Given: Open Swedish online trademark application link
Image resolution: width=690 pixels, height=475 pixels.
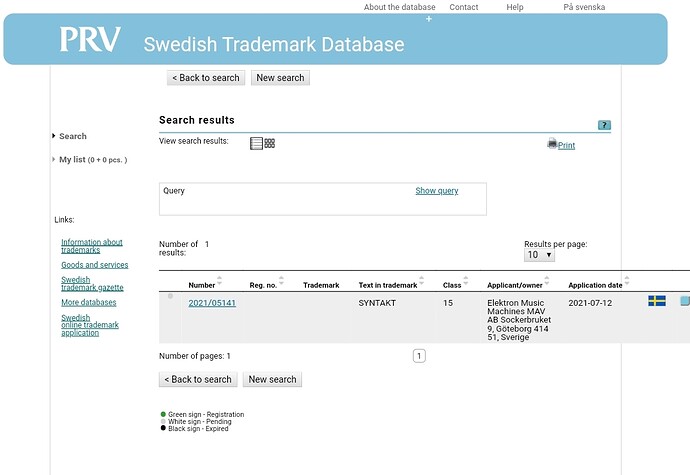Looking at the screenshot, I should 90,325.
